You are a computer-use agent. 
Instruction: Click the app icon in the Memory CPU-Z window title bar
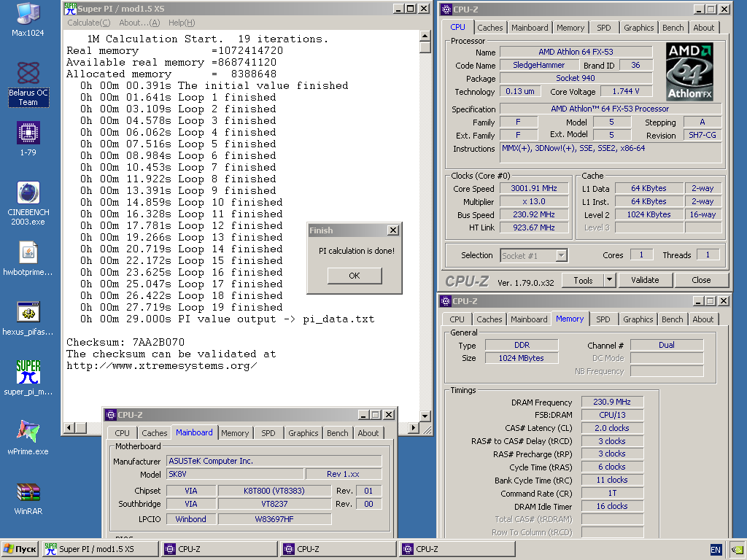(x=446, y=301)
